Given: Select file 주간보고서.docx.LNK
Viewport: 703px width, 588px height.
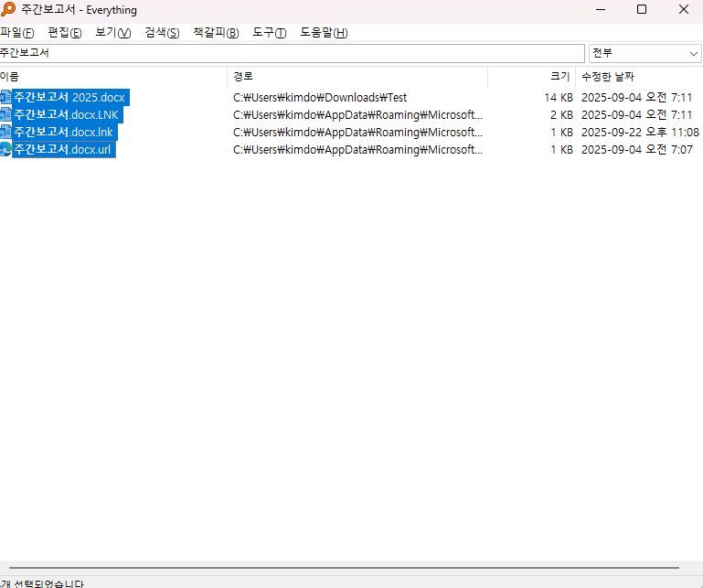Looking at the screenshot, I should pyautogui.click(x=67, y=115).
